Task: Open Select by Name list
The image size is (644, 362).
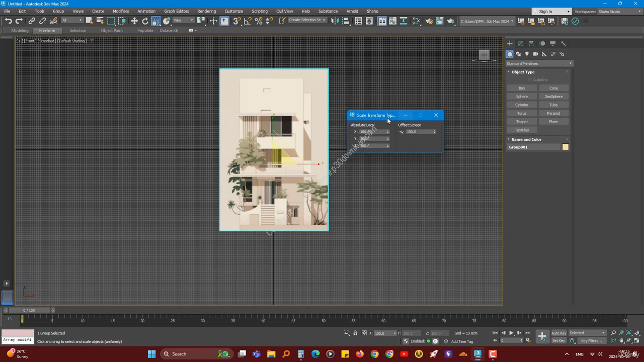Action: [100, 21]
